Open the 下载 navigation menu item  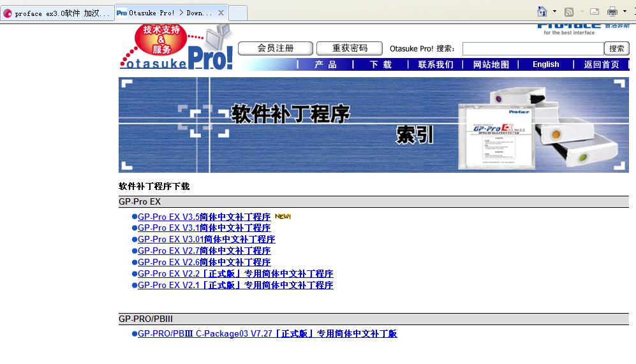(381, 64)
